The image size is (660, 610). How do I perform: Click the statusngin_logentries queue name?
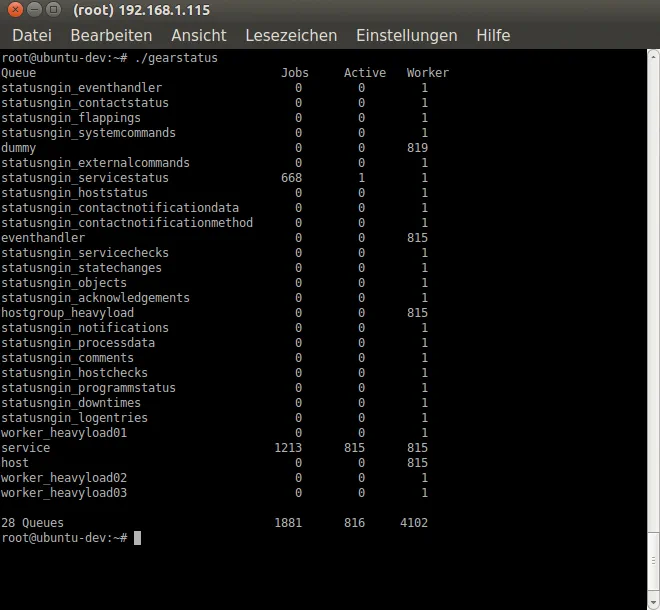coord(74,418)
